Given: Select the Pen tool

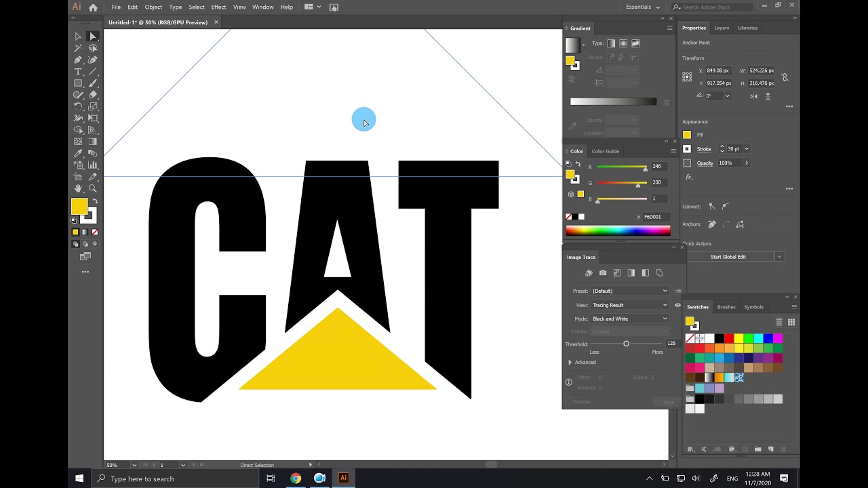Looking at the screenshot, I should click(x=78, y=60).
